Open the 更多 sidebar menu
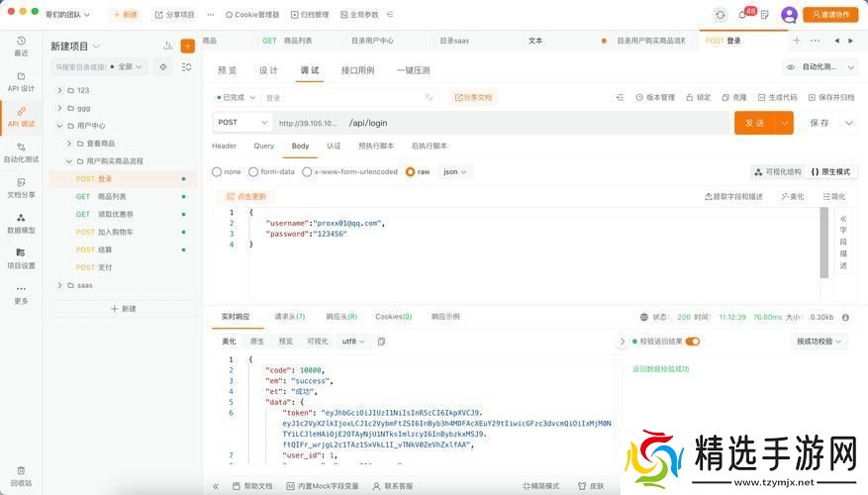 tap(21, 294)
